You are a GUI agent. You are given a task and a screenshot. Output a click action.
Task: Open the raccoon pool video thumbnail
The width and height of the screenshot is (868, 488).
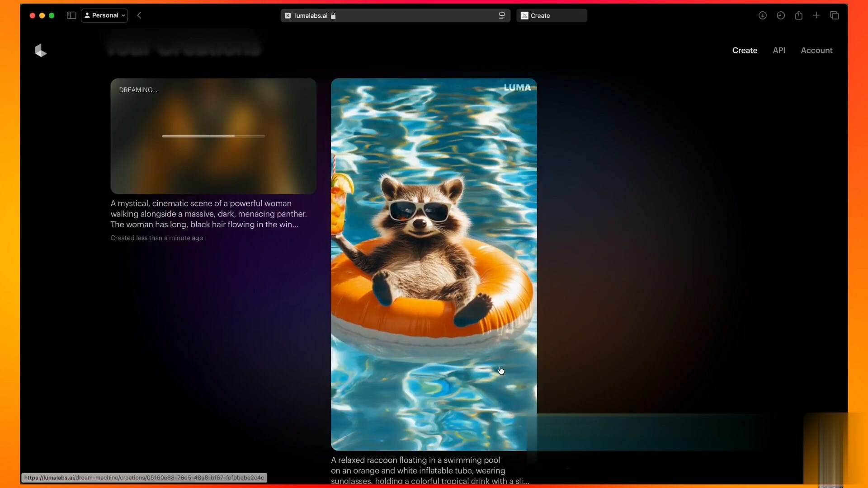click(x=434, y=264)
